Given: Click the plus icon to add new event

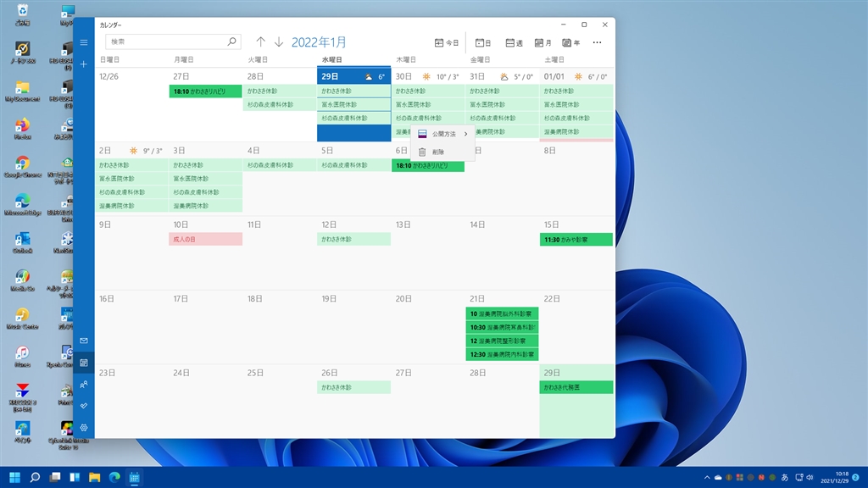Looking at the screenshot, I should 84,64.
